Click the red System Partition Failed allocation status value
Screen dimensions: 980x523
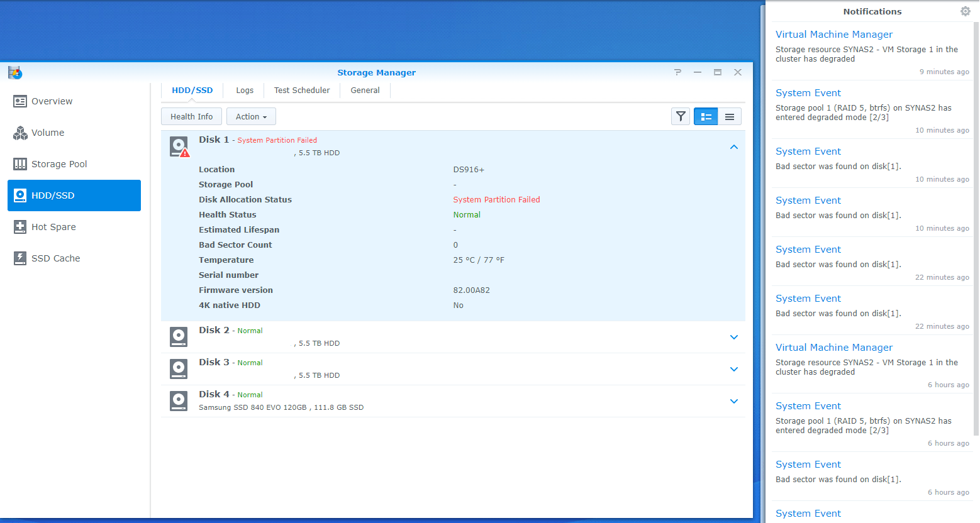click(x=496, y=200)
